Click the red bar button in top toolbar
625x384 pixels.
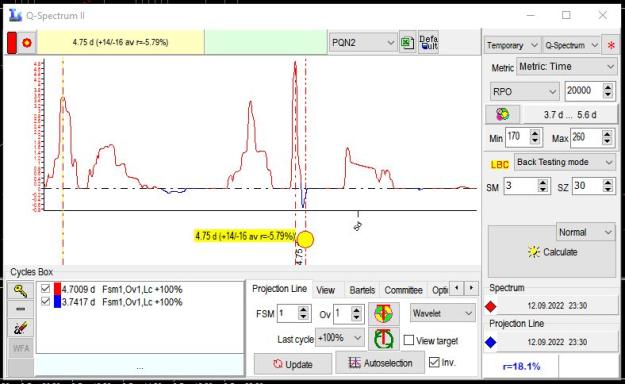coord(12,43)
